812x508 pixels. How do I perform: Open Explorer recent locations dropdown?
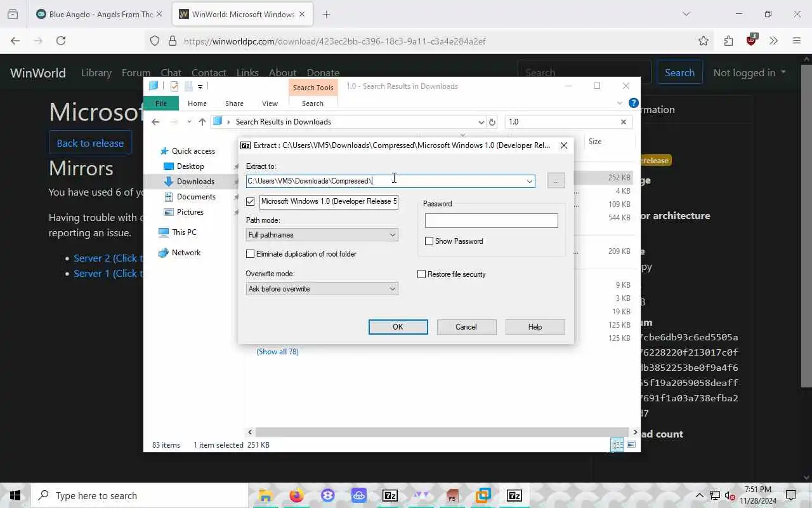coord(189,122)
